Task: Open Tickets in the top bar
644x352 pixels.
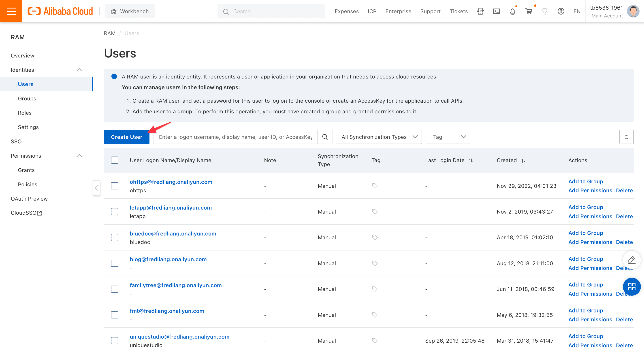Action: (x=458, y=11)
